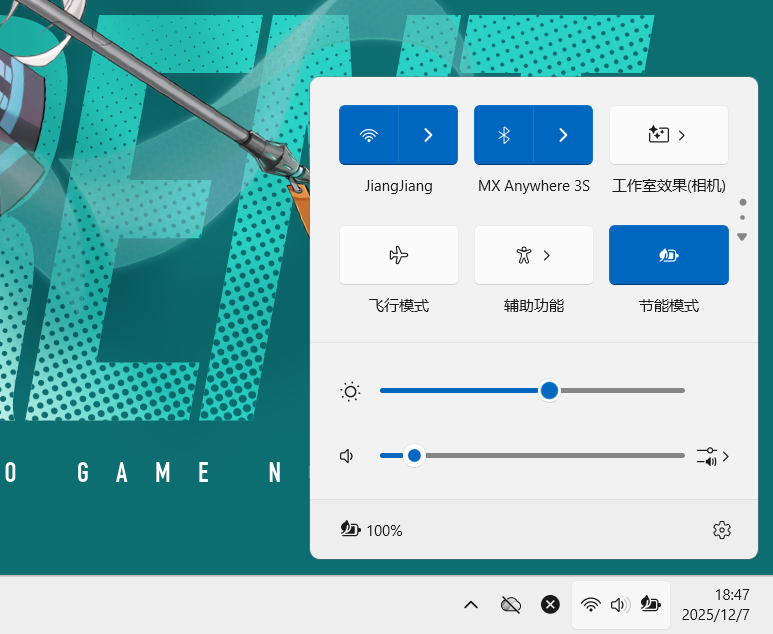Toggle Wi-Fi off in quick settings

coord(369,135)
